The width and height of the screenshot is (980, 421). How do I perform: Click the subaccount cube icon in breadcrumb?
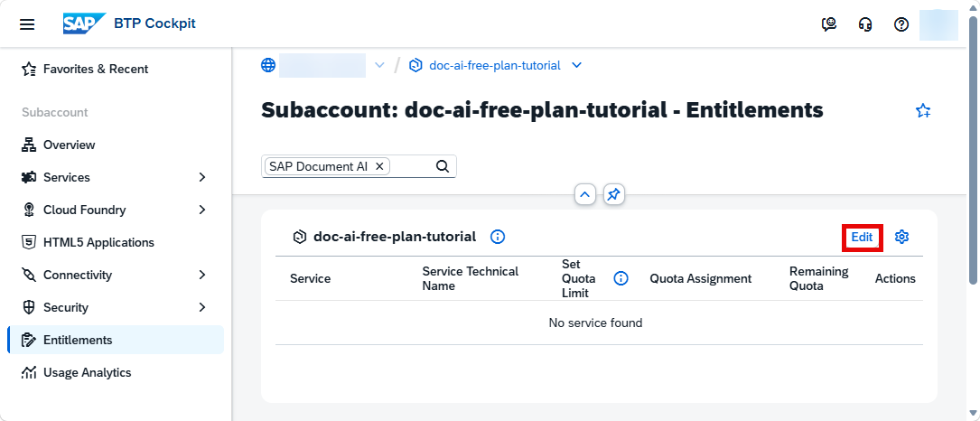(x=415, y=65)
